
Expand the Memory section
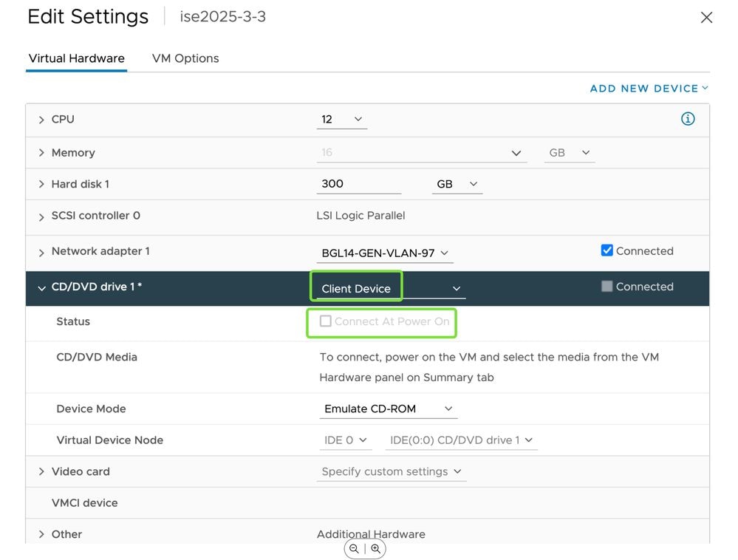tap(41, 153)
